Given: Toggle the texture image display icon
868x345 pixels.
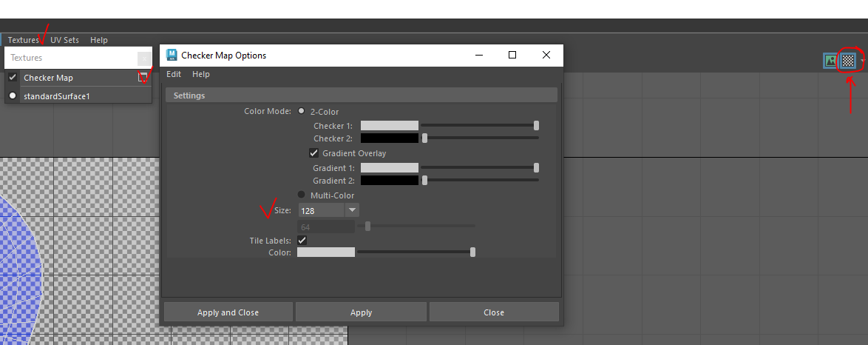Looking at the screenshot, I should [831, 61].
